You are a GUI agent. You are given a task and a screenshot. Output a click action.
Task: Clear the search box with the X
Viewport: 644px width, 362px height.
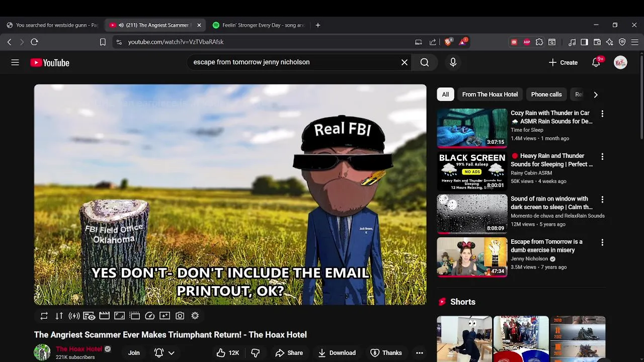coord(405,62)
